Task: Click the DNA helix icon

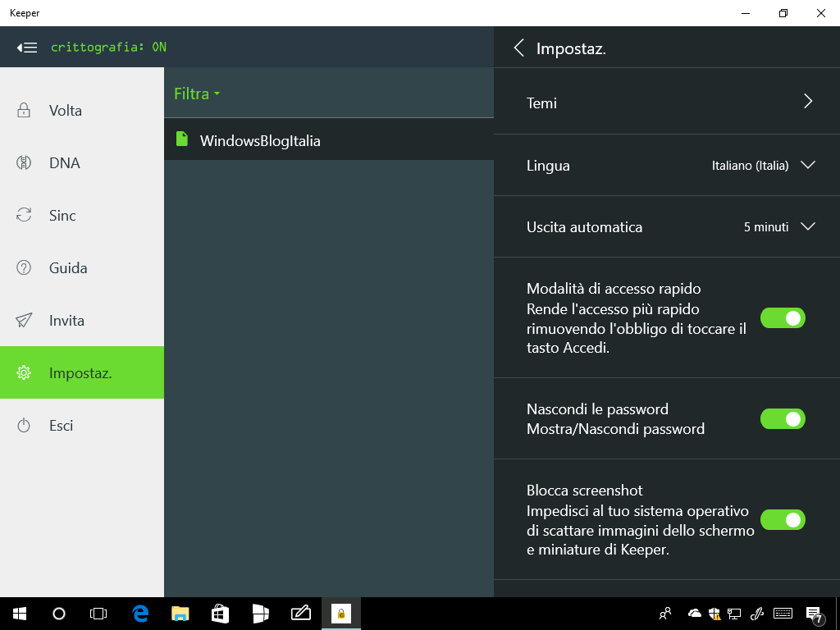Action: tap(24, 163)
